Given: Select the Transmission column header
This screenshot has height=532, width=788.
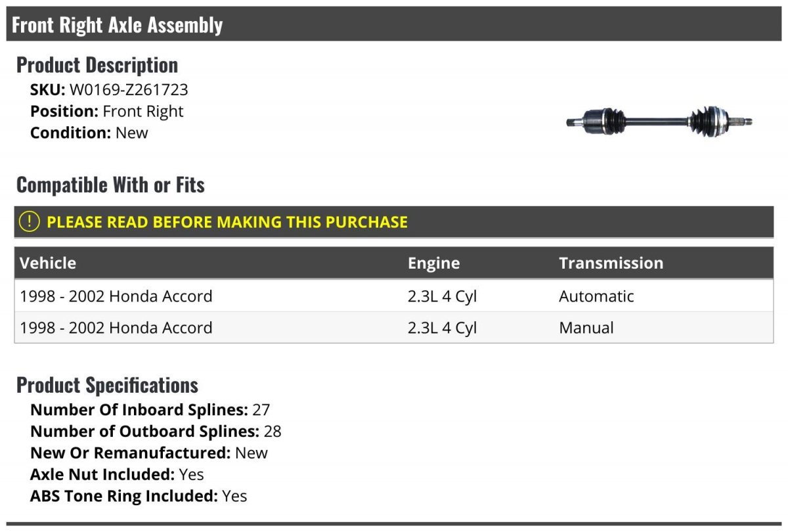Looking at the screenshot, I should point(611,263).
